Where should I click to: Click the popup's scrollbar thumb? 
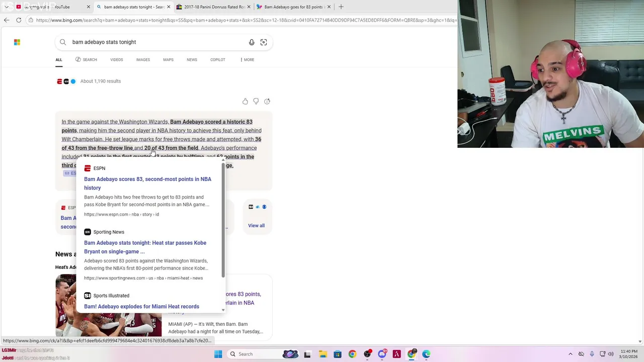pos(223,220)
